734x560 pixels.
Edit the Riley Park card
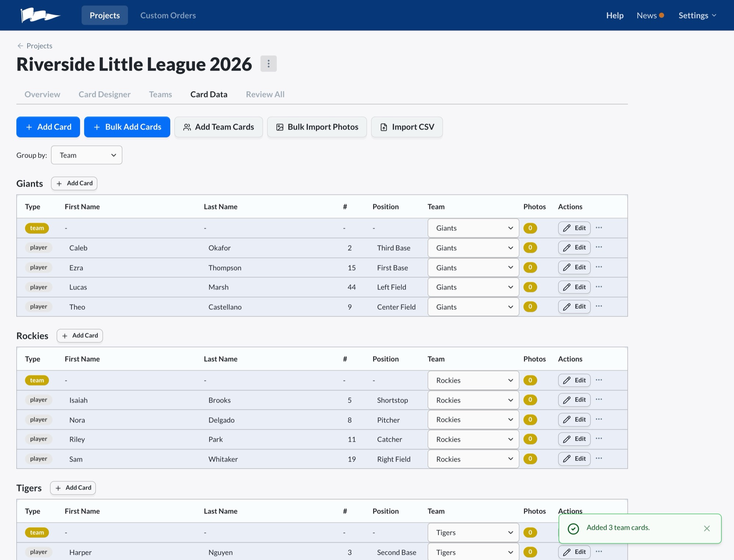574,439
